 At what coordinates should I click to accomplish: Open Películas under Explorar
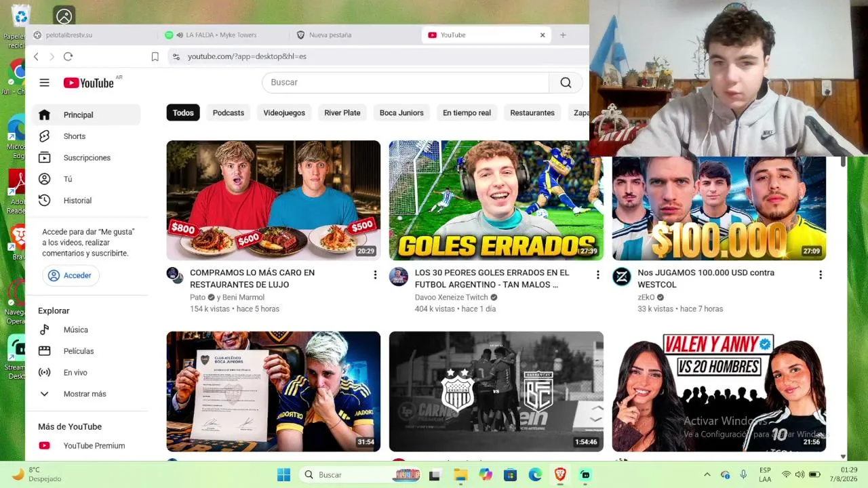tap(86, 351)
